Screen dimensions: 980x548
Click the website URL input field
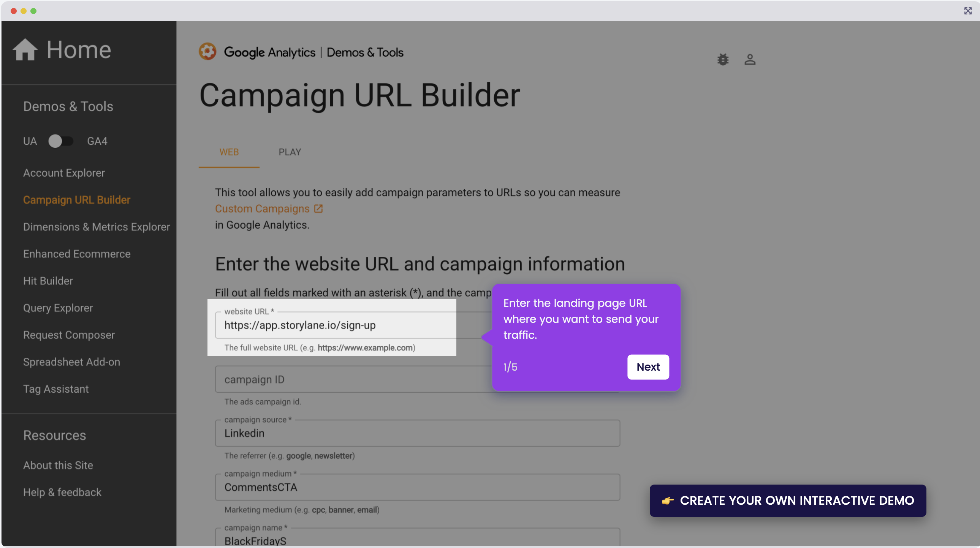(x=335, y=325)
